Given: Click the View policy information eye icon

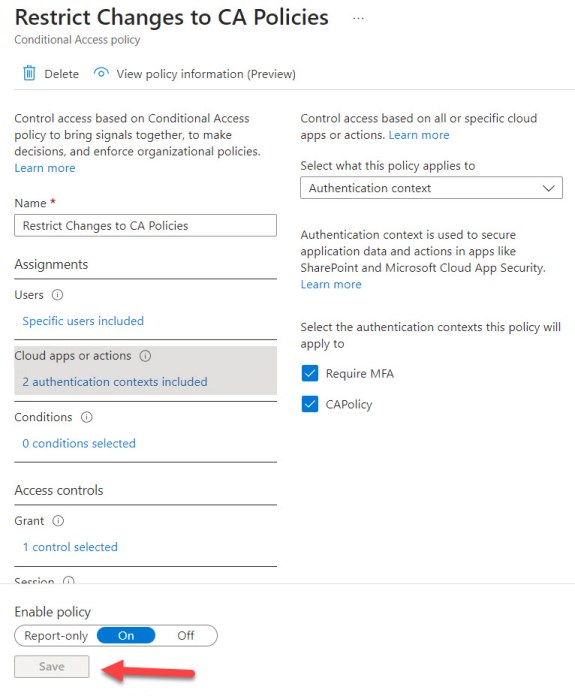Looking at the screenshot, I should tap(101, 73).
